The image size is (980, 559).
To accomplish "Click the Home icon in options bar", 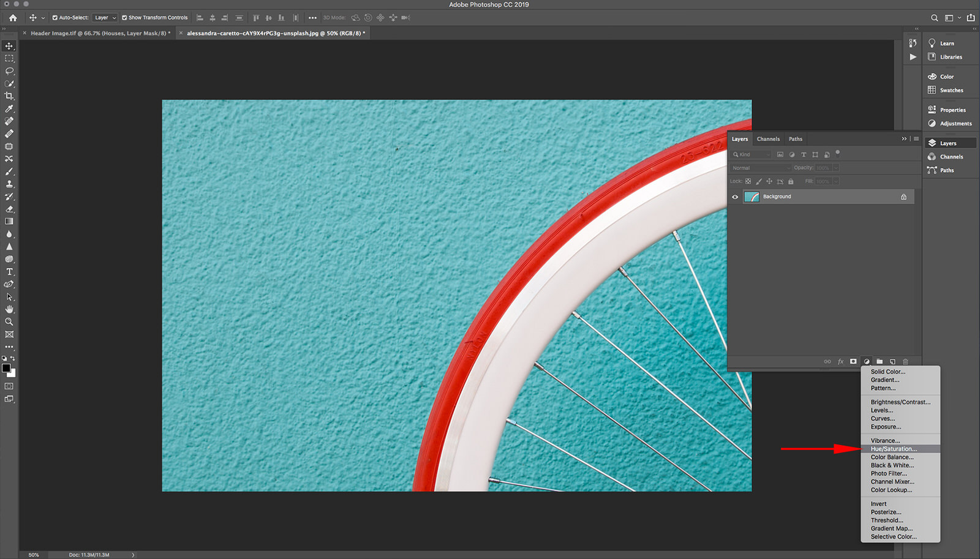I will (13, 18).
